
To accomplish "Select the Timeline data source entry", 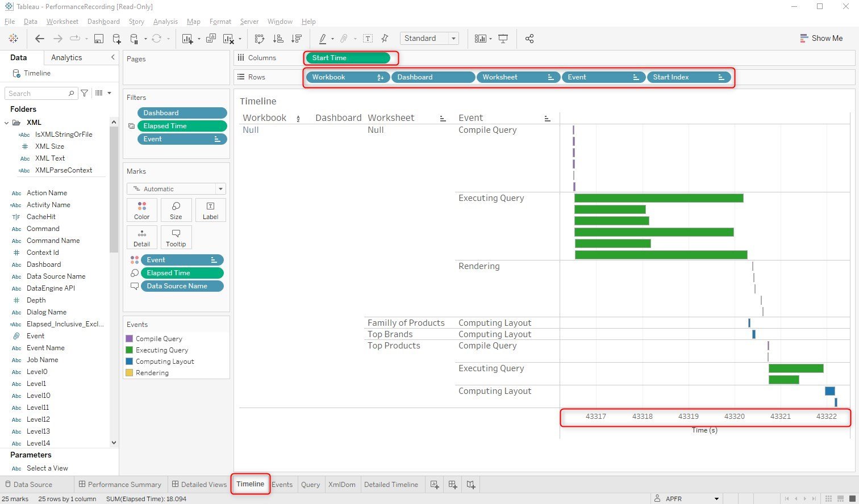I will (x=37, y=73).
